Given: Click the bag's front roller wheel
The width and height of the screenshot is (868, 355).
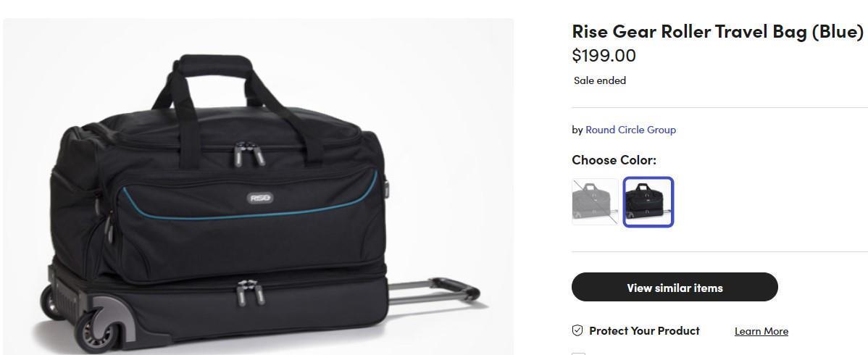Looking at the screenshot, I should pyautogui.click(x=95, y=333).
